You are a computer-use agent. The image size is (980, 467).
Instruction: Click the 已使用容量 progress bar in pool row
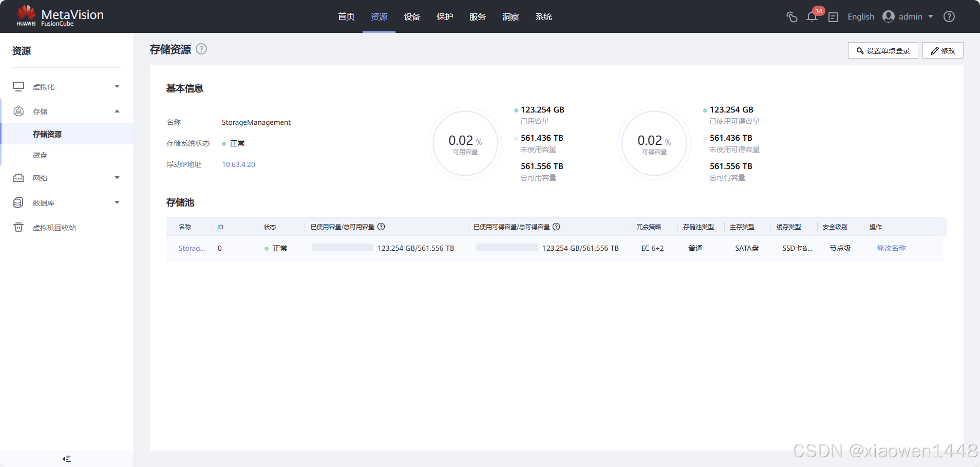[343, 248]
